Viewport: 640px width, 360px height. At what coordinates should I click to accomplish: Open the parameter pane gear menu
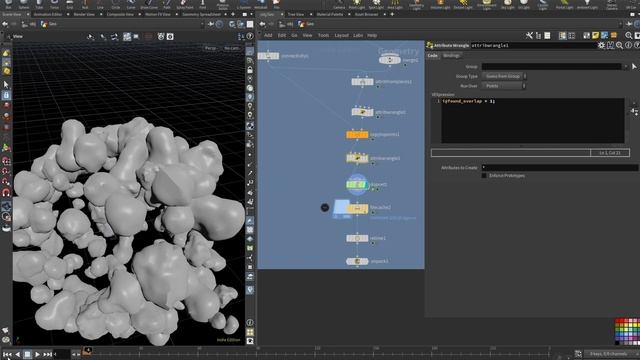coord(601,45)
